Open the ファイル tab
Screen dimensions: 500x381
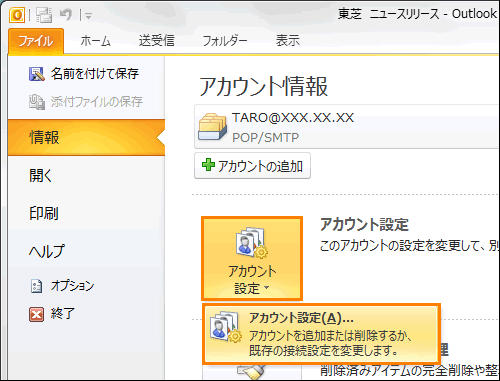click(36, 41)
